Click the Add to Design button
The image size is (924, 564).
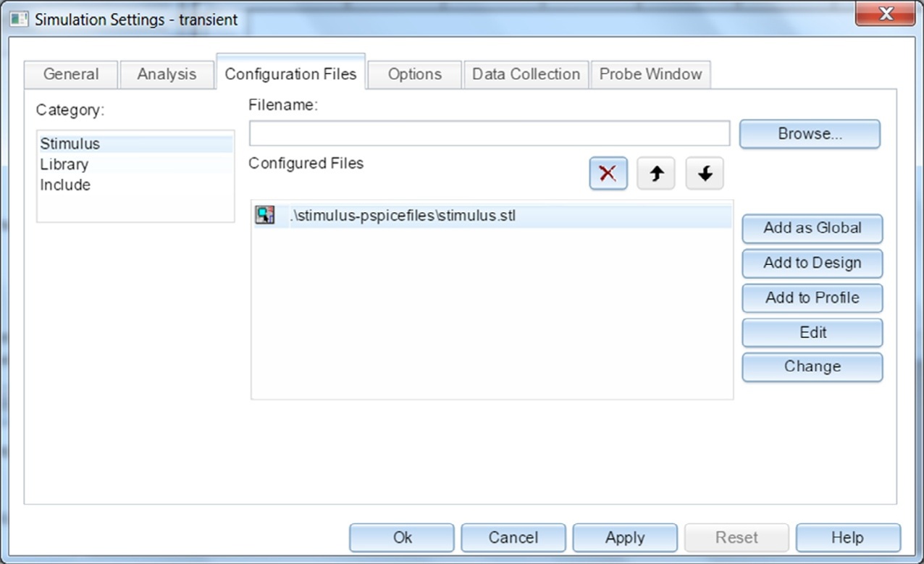[812, 263]
